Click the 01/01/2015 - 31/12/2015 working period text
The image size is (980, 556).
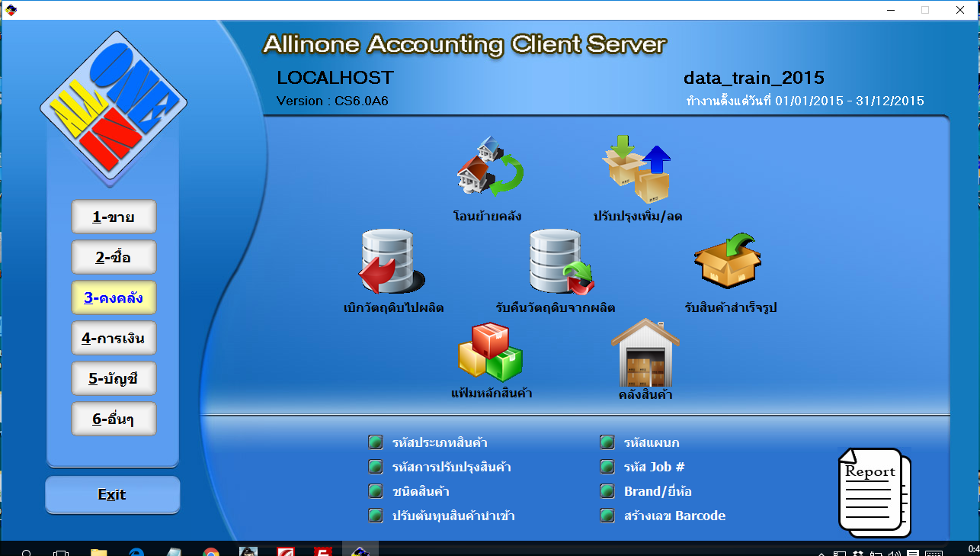(x=850, y=101)
